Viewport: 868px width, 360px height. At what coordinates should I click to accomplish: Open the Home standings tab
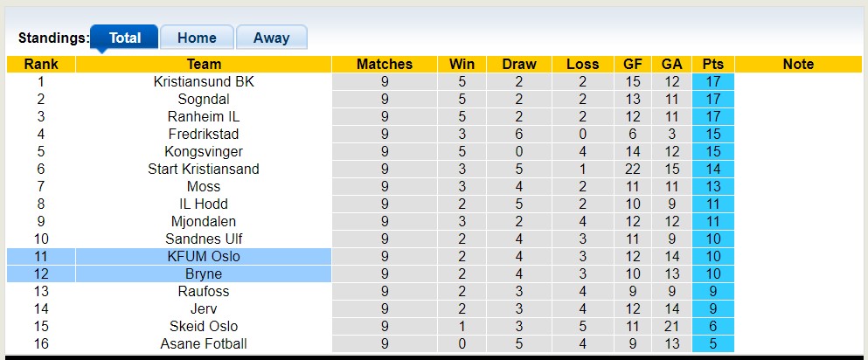[197, 38]
